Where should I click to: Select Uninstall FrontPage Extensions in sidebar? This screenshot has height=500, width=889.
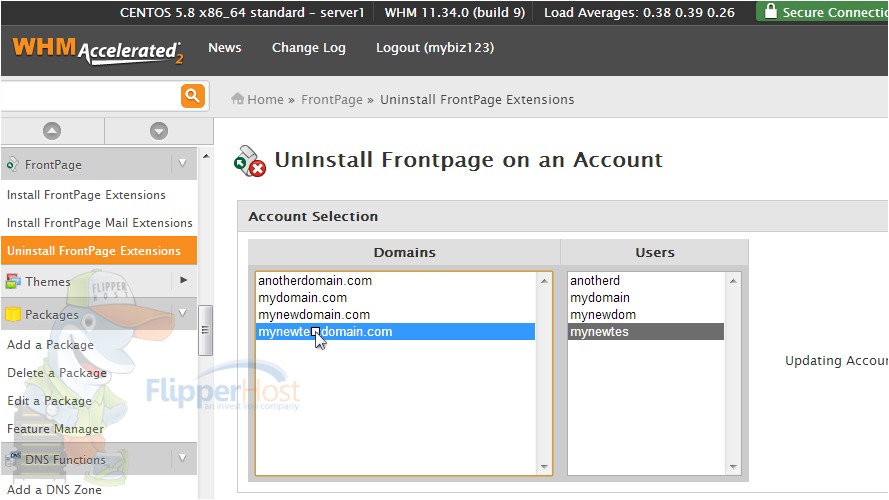tap(99, 251)
